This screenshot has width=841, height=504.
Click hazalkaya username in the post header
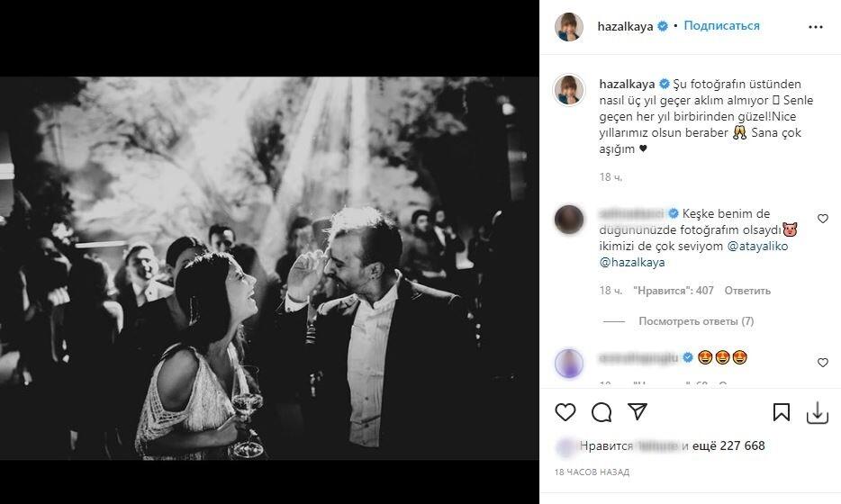(x=625, y=26)
